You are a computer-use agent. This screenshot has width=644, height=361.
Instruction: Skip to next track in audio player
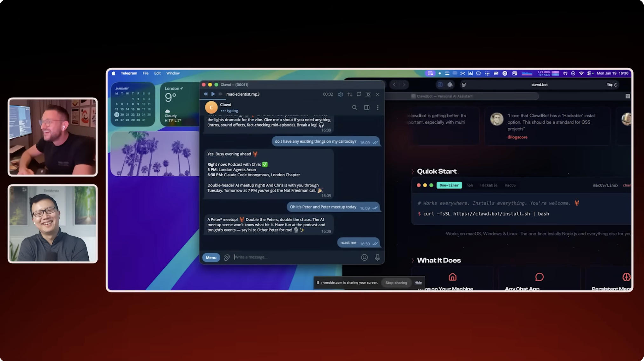point(220,94)
